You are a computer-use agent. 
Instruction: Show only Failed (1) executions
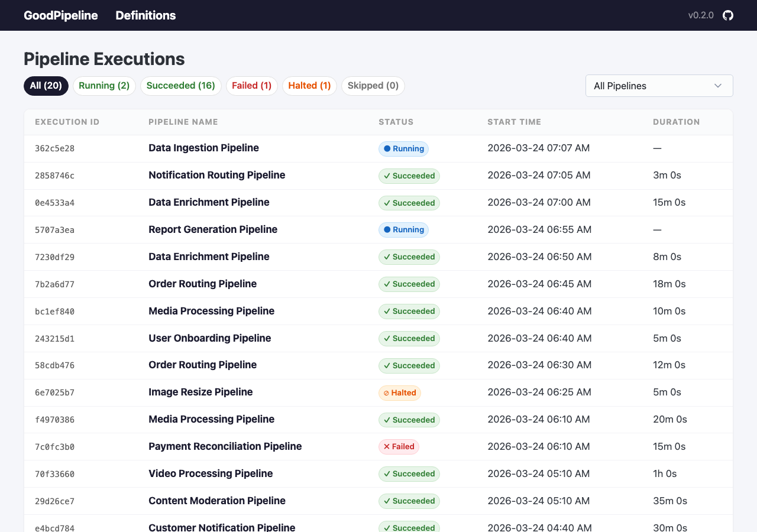point(251,86)
